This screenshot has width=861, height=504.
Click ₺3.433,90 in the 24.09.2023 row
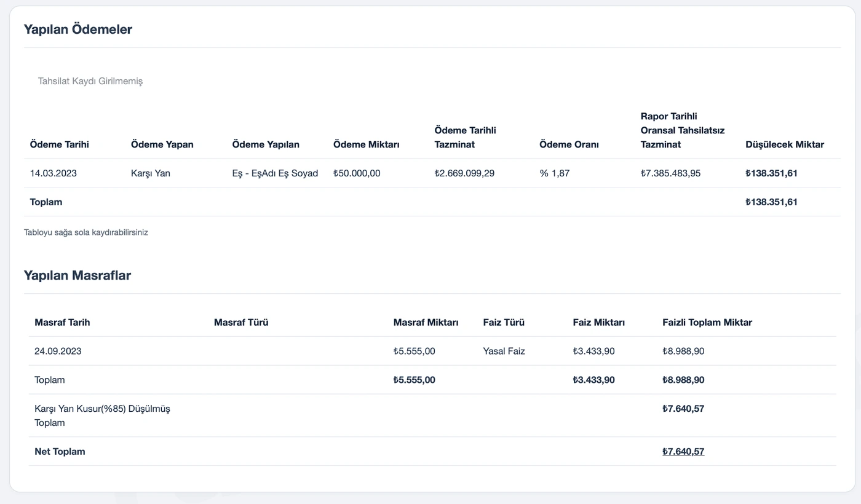593,351
